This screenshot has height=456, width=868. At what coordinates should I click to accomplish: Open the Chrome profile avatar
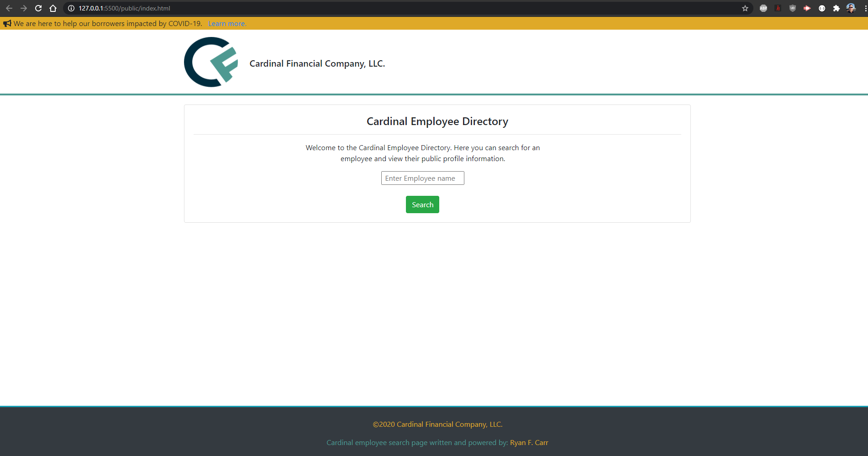(x=851, y=8)
